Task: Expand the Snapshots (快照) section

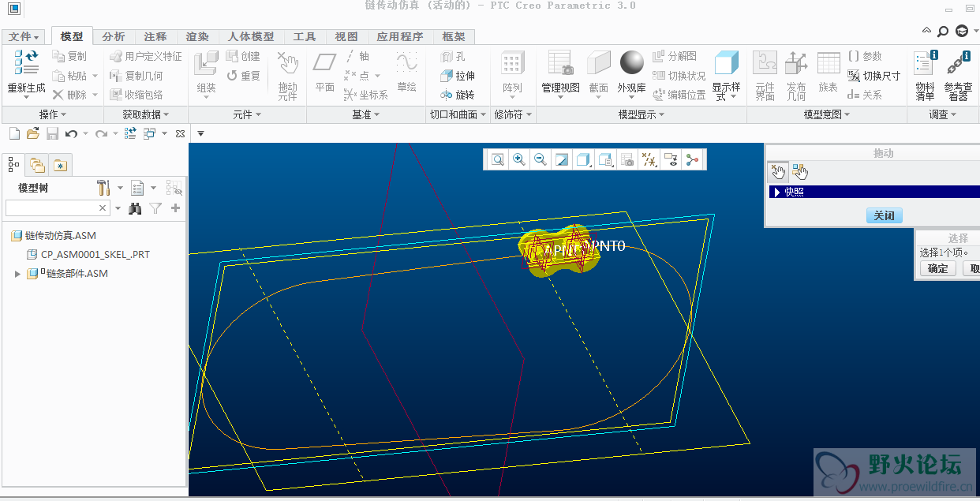Action: [x=776, y=192]
